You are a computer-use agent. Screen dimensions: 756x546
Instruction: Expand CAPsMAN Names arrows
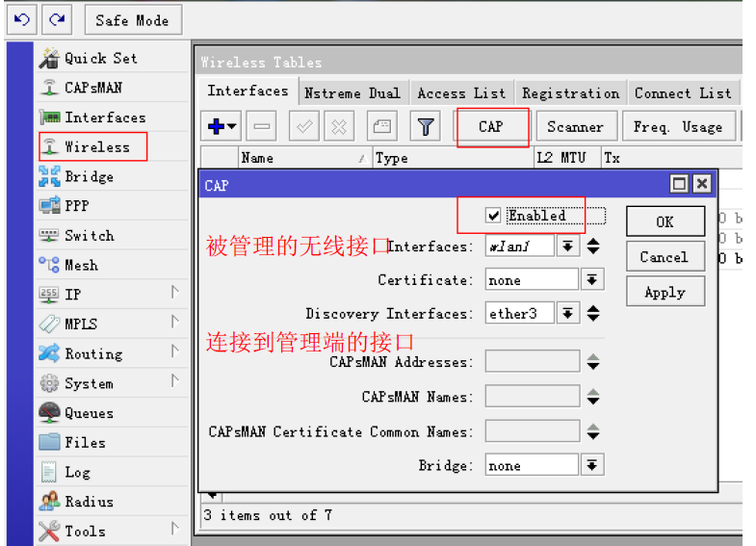pyautogui.click(x=593, y=397)
